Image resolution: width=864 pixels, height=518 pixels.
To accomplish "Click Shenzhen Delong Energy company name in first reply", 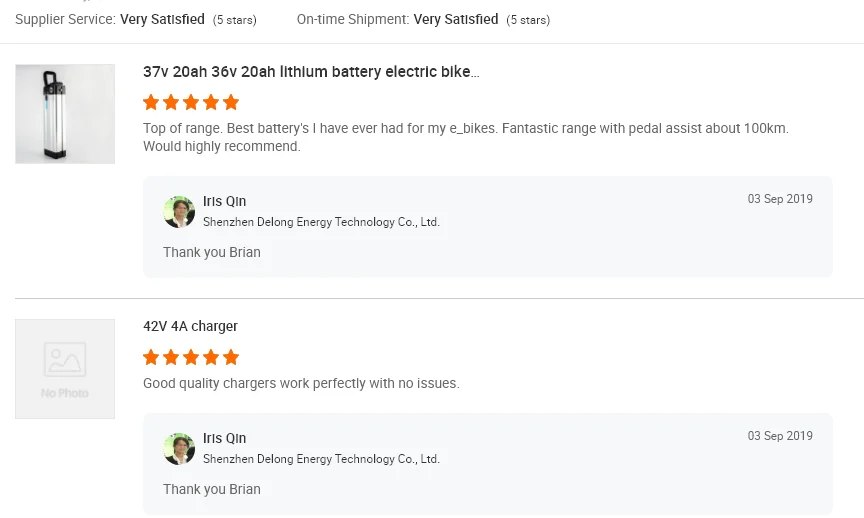I will point(321,222).
